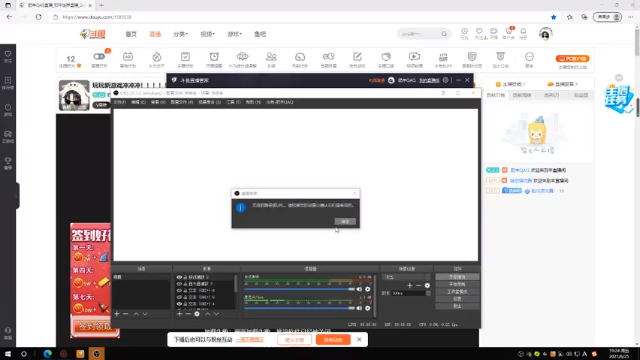Toggle lock on Game Capture 2 source
The width and height of the screenshot is (640, 360).
point(185,277)
